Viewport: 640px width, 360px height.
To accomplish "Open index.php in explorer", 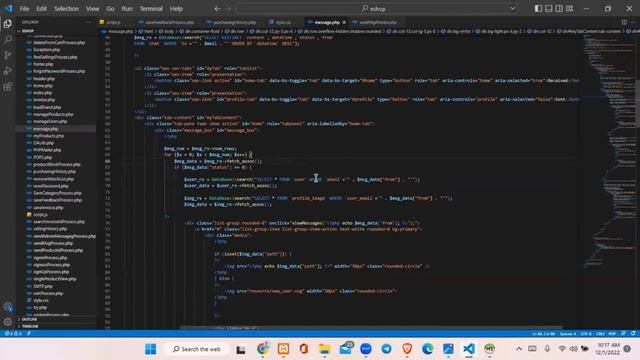I will tap(42, 93).
